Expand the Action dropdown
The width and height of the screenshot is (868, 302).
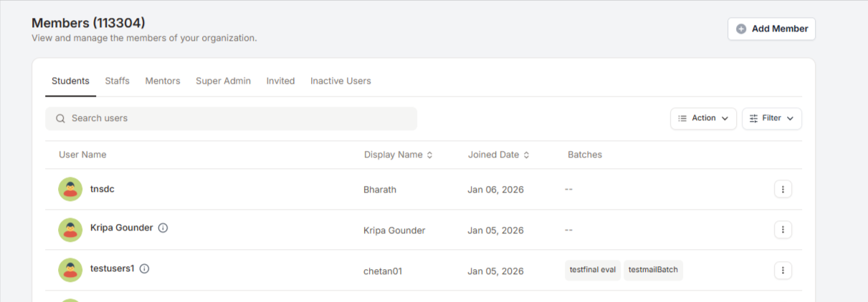point(703,118)
